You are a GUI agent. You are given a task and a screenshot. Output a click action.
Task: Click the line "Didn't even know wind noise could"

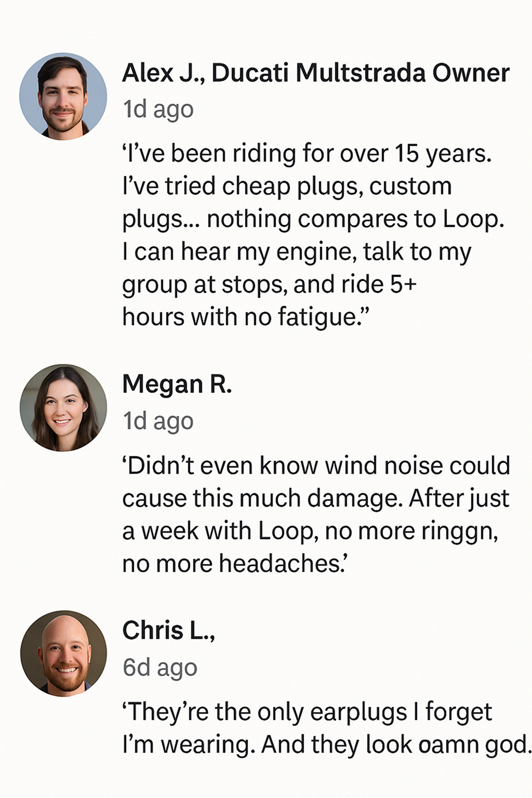pyautogui.click(x=316, y=466)
